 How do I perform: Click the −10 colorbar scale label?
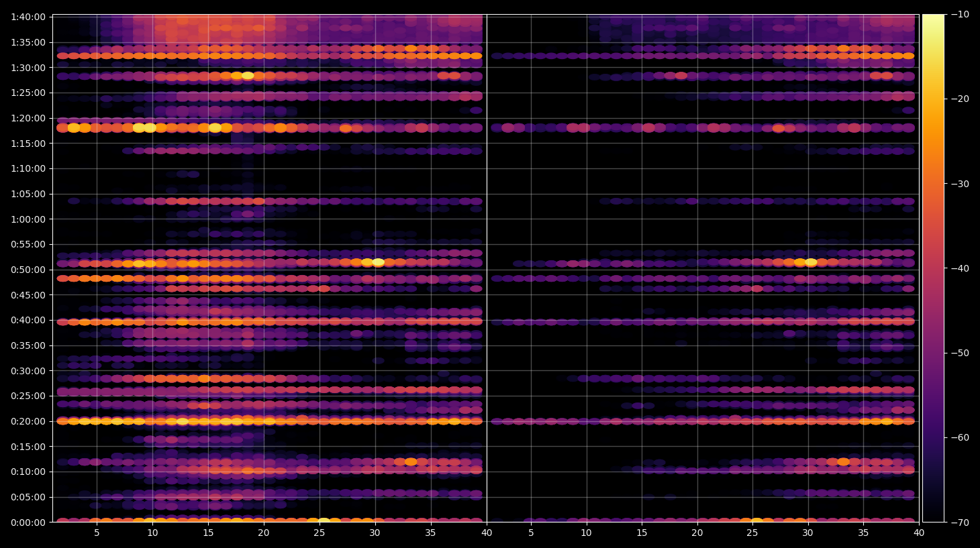pyautogui.click(x=960, y=14)
